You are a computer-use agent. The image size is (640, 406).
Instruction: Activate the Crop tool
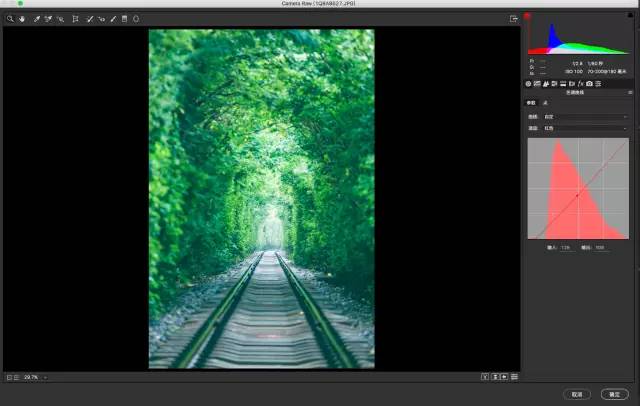(x=75, y=18)
